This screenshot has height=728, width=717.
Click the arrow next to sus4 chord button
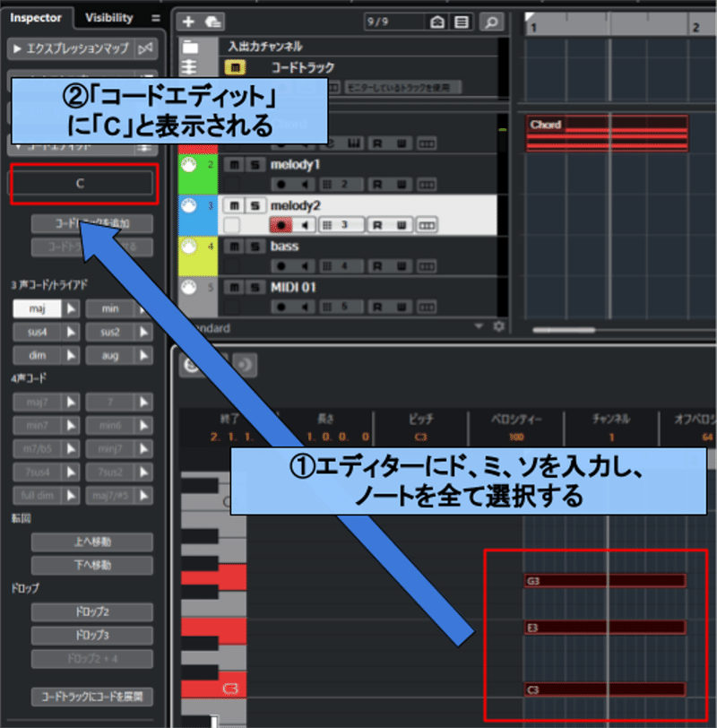click(71, 332)
